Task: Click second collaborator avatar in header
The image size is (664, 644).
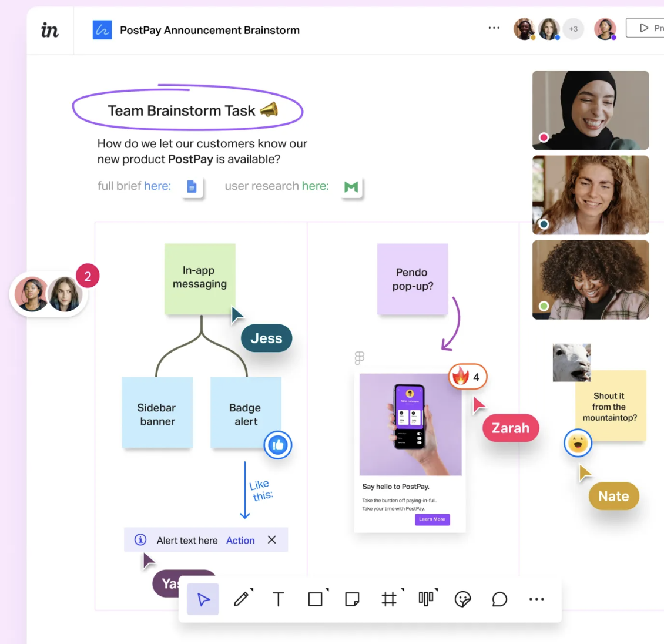Action: [x=549, y=29]
